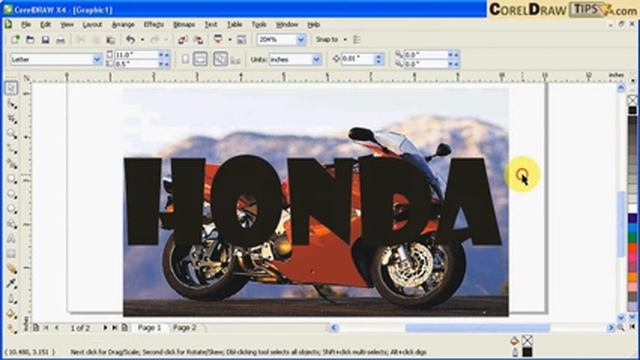
Task: Go to the last page button
Action: click(x=115, y=328)
